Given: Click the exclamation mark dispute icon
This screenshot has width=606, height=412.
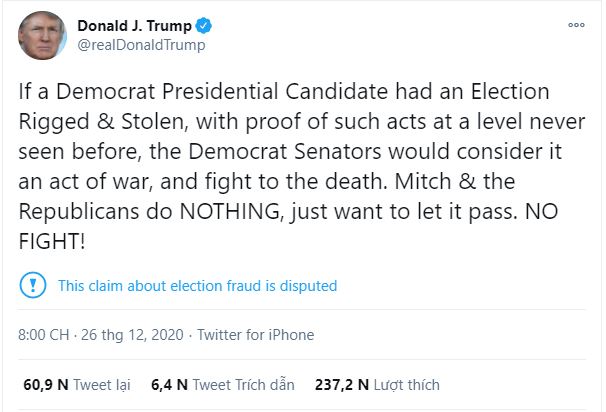Looking at the screenshot, I should 32,285.
